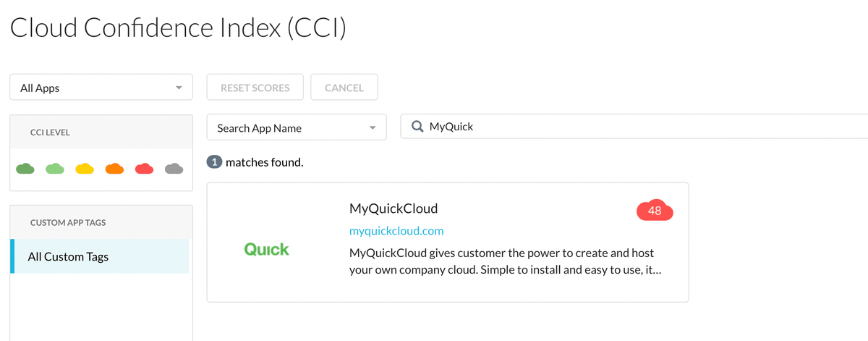The width and height of the screenshot is (868, 341).
Task: Open the All Apps dropdown
Action: [x=101, y=88]
